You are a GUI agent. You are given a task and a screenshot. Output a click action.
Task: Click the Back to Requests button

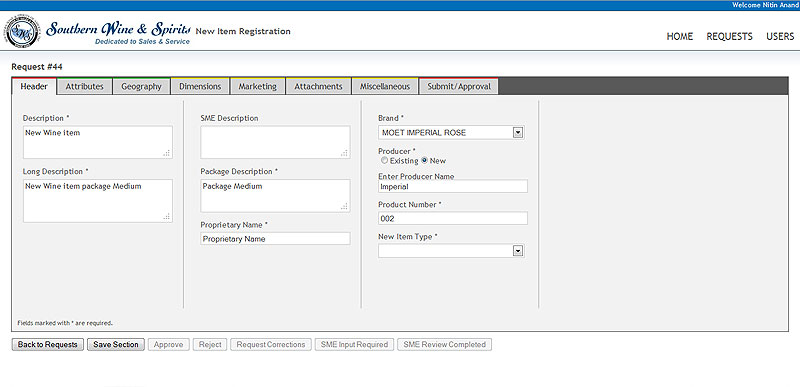point(47,345)
